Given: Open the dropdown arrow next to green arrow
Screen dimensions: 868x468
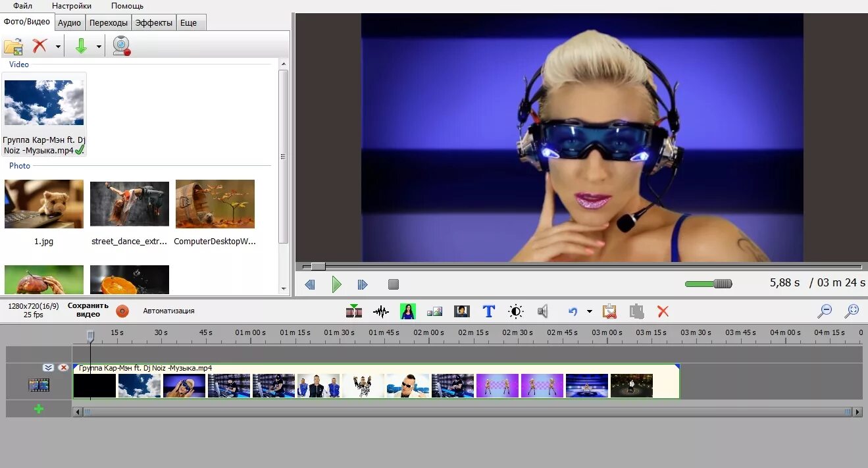Looking at the screenshot, I should click(x=99, y=47).
